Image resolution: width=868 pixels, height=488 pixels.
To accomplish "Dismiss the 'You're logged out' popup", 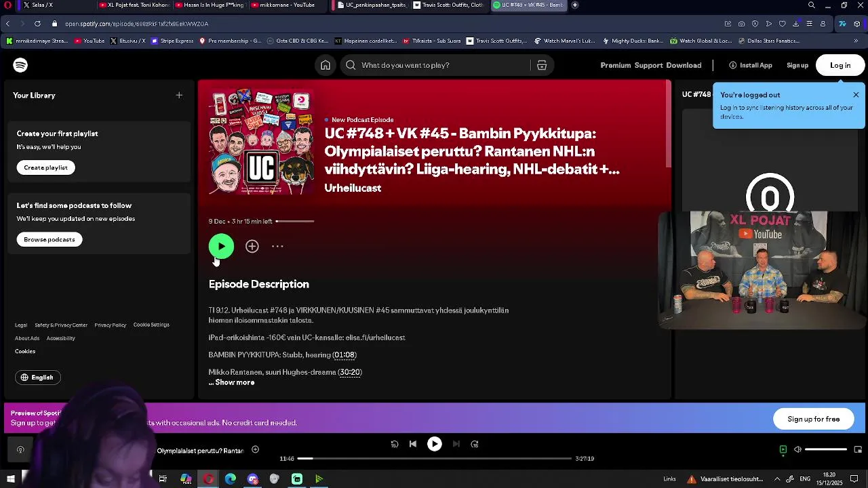I will point(856,95).
